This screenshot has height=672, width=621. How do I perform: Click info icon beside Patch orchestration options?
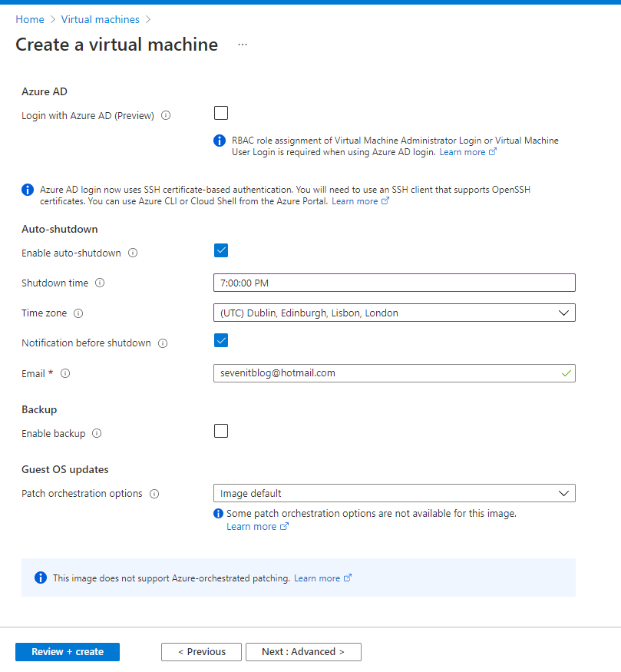coord(154,494)
